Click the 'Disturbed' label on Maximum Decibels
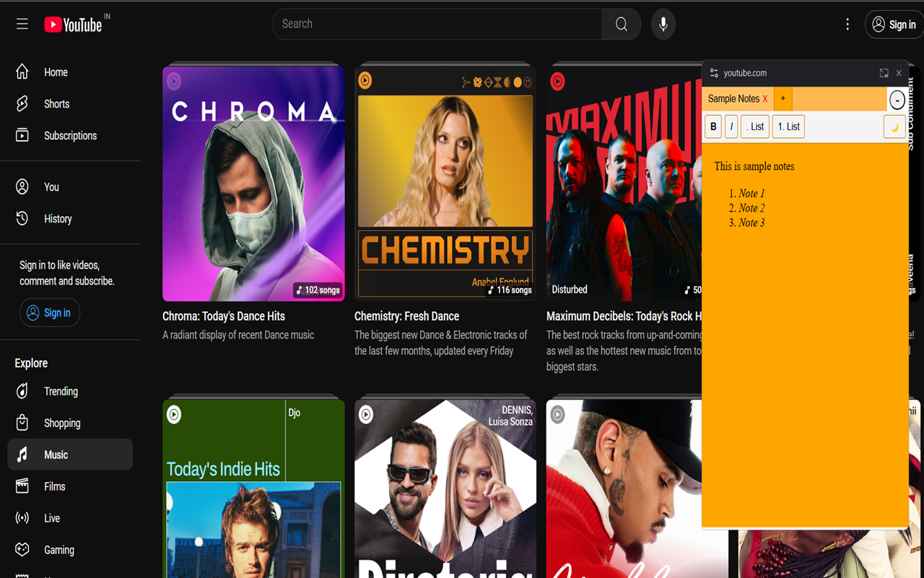 click(x=570, y=290)
